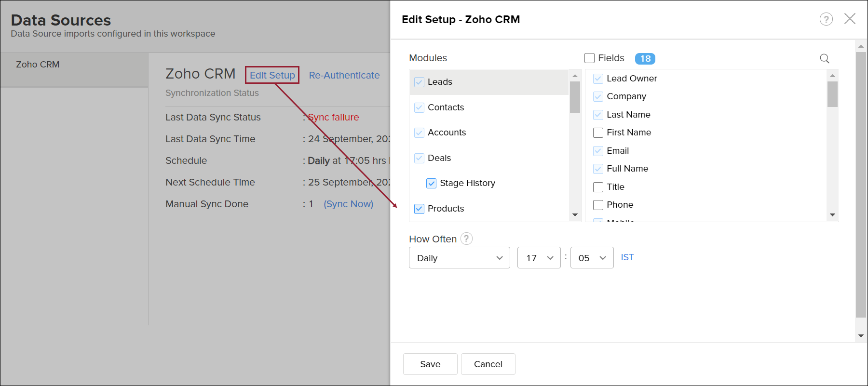This screenshot has width=868, height=386.
Task: Click the search icon above the fields list
Action: (x=825, y=58)
